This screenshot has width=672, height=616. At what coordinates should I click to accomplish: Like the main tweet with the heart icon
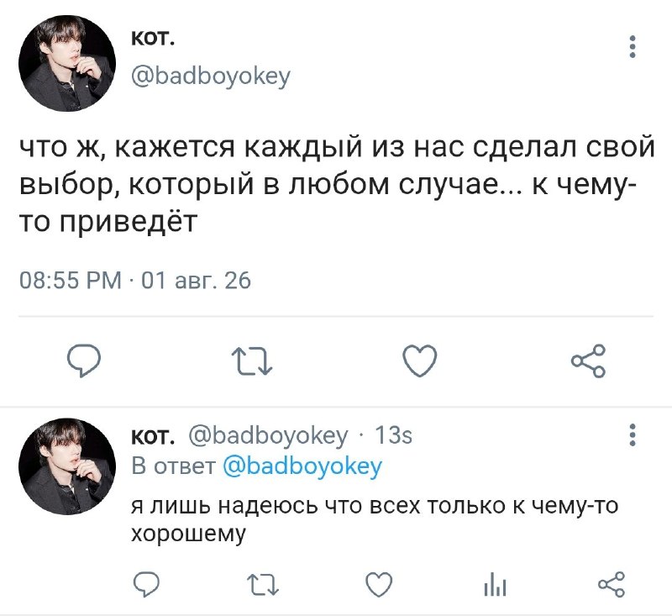click(x=420, y=361)
